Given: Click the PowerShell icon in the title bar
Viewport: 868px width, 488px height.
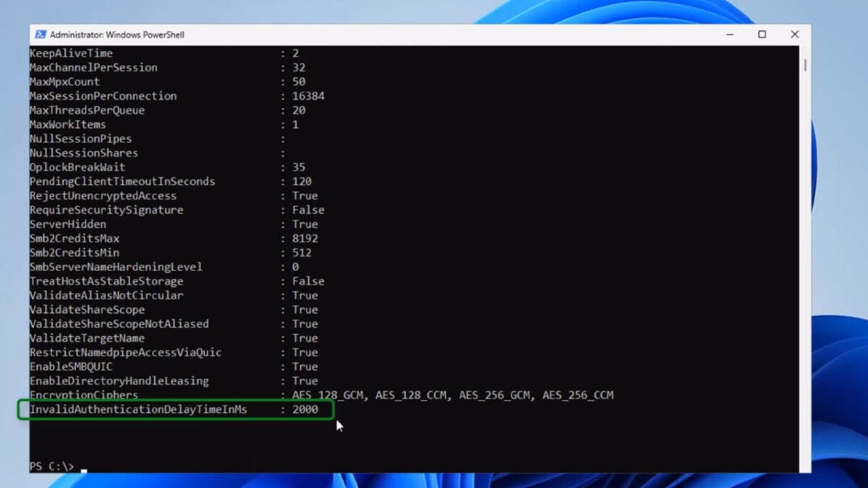Looking at the screenshot, I should [41, 34].
